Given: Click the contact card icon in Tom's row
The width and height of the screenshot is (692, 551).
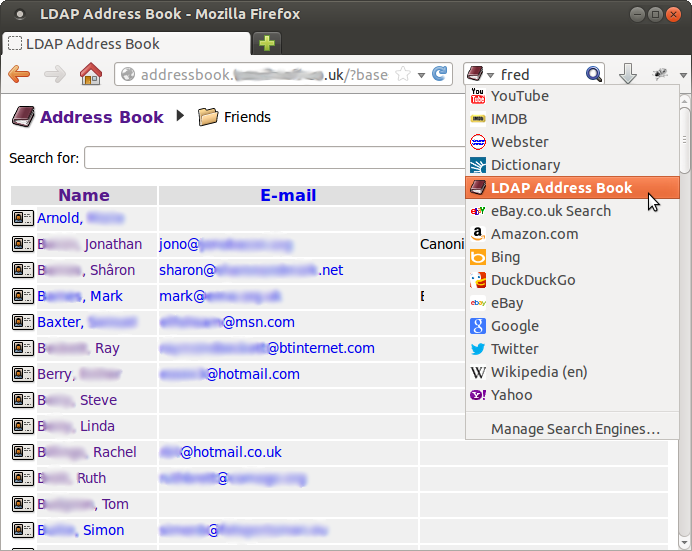Looking at the screenshot, I should pyautogui.click(x=23, y=504).
